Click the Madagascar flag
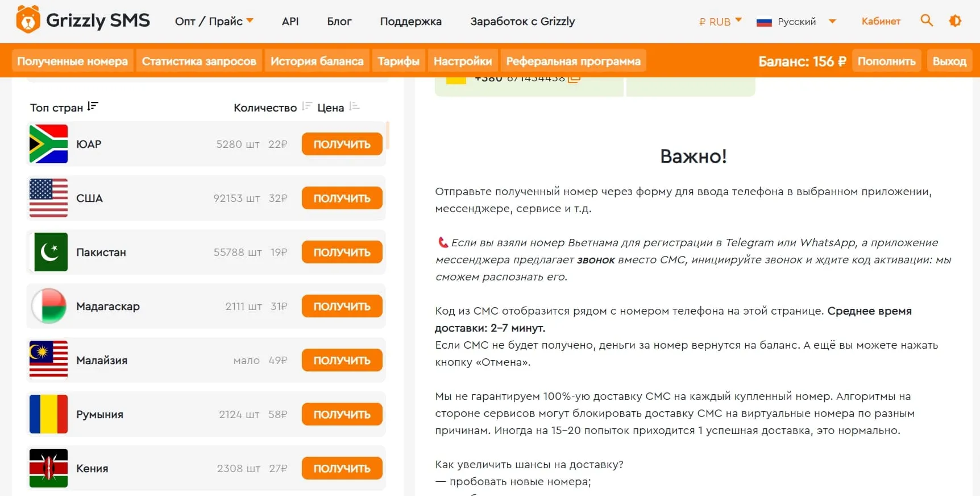 48,306
